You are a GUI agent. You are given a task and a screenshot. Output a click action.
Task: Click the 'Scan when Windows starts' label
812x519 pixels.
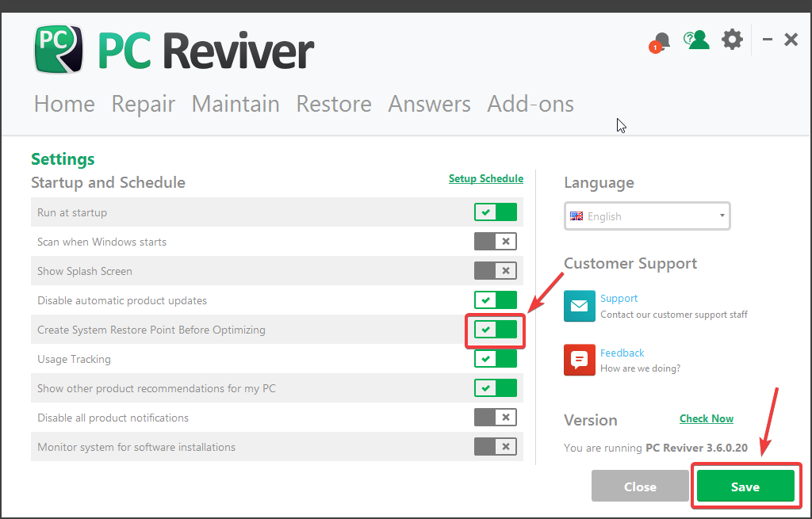(x=101, y=242)
